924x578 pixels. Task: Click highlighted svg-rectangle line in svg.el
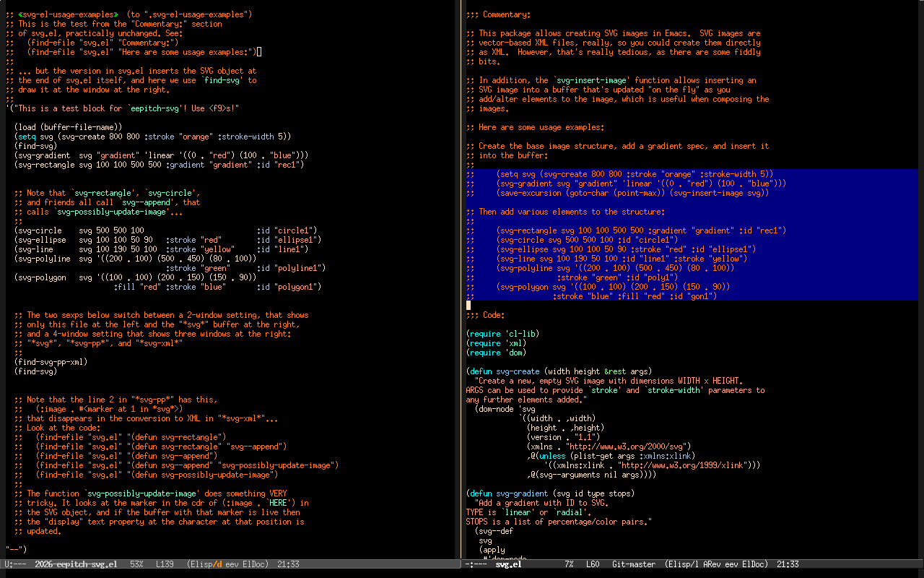pyautogui.click(x=626, y=230)
